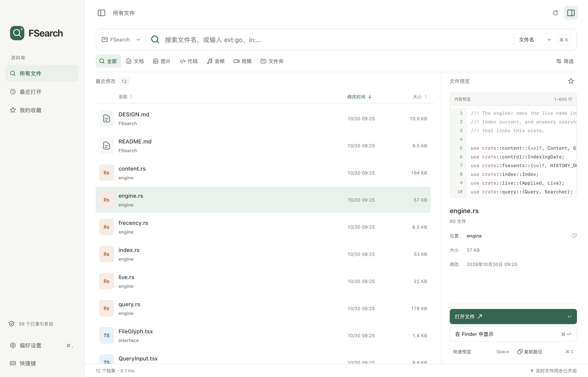
Task: Switch to the 代码 tab
Action: tap(189, 61)
